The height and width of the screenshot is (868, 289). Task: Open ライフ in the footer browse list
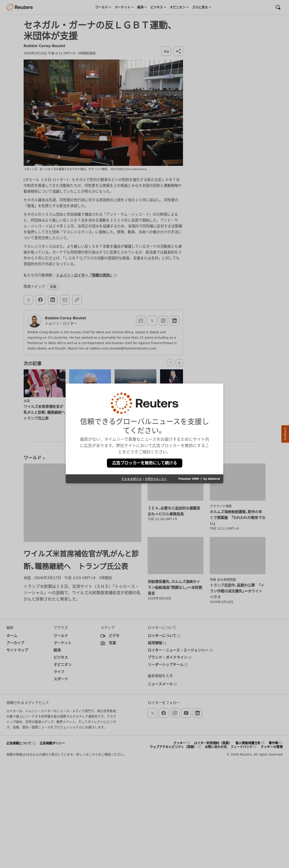click(59, 672)
